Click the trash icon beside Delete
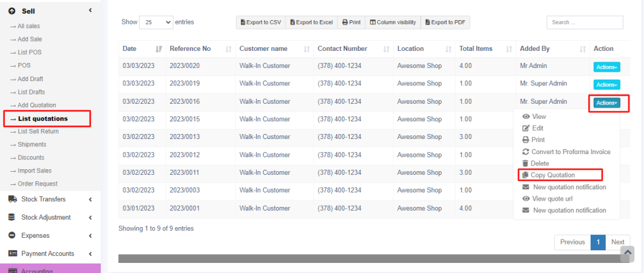The image size is (644, 273). [526, 164]
